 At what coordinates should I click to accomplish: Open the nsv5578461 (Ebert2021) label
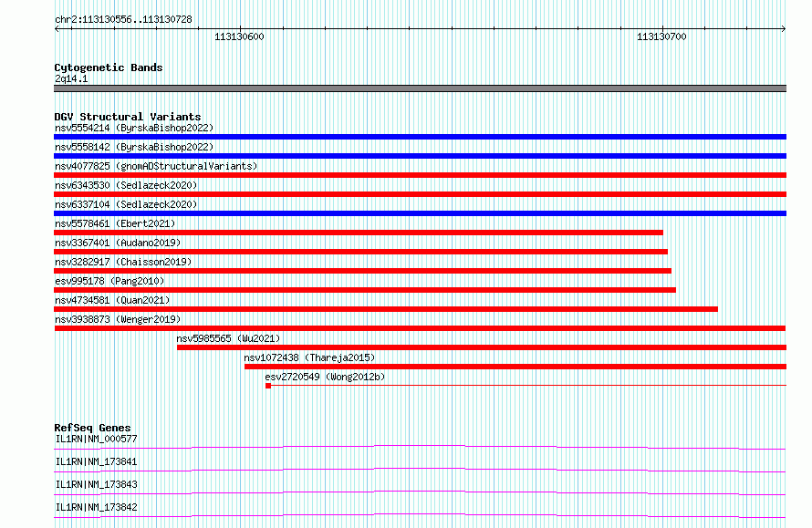click(115, 223)
